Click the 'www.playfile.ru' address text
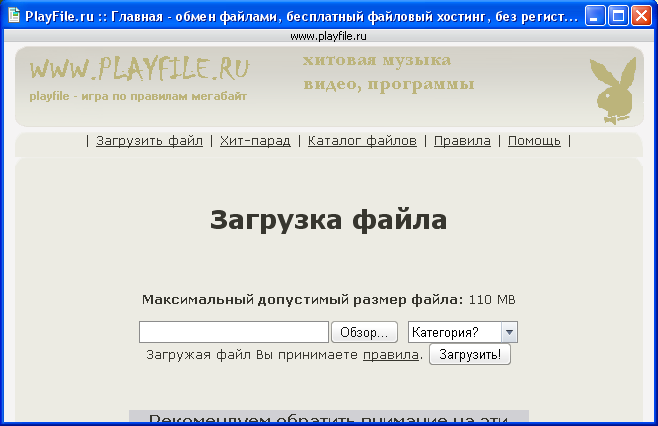The width and height of the screenshot is (658, 426). (x=328, y=37)
